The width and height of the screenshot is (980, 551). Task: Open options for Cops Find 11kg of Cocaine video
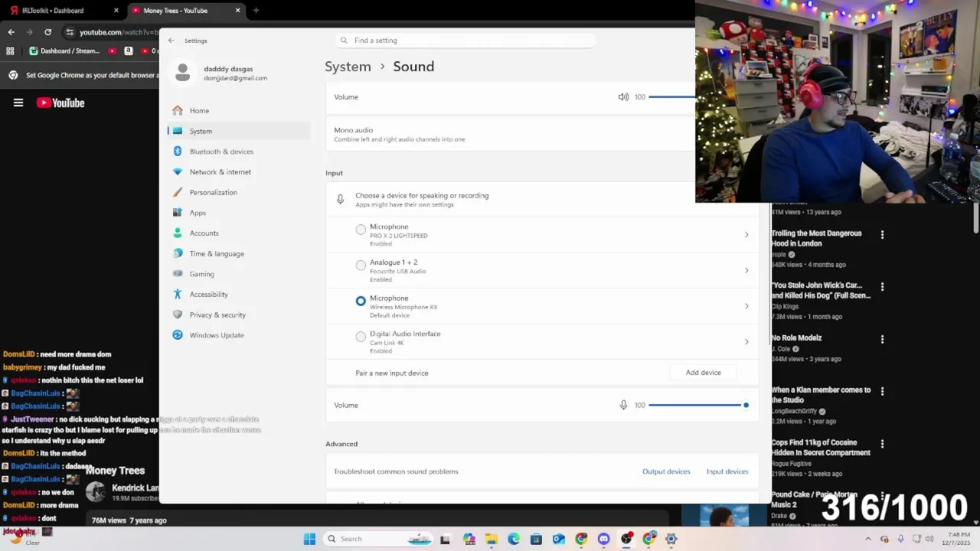pos(882,444)
